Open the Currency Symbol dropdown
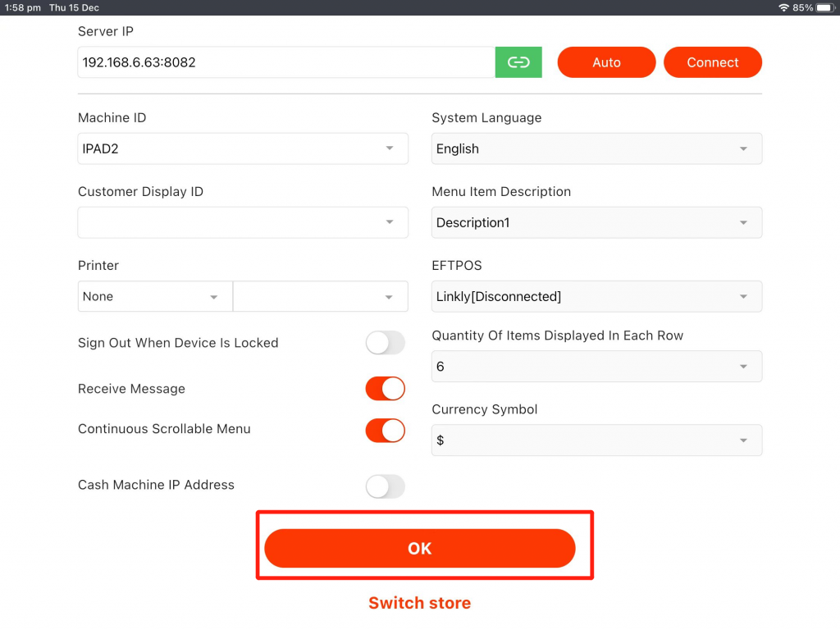 pyautogui.click(x=596, y=441)
